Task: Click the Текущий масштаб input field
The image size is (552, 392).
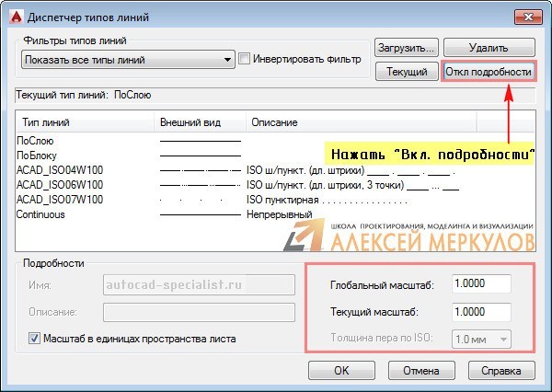Action: (x=481, y=312)
